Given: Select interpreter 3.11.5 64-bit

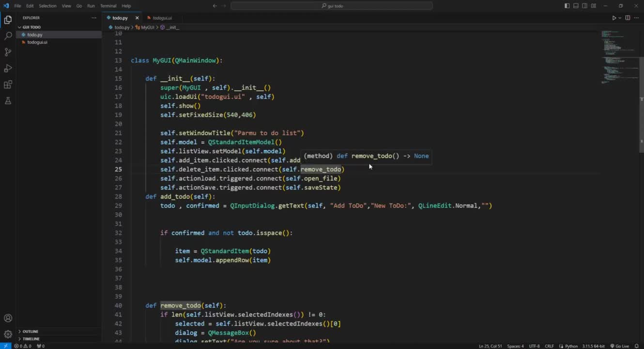Looking at the screenshot, I should (593, 346).
